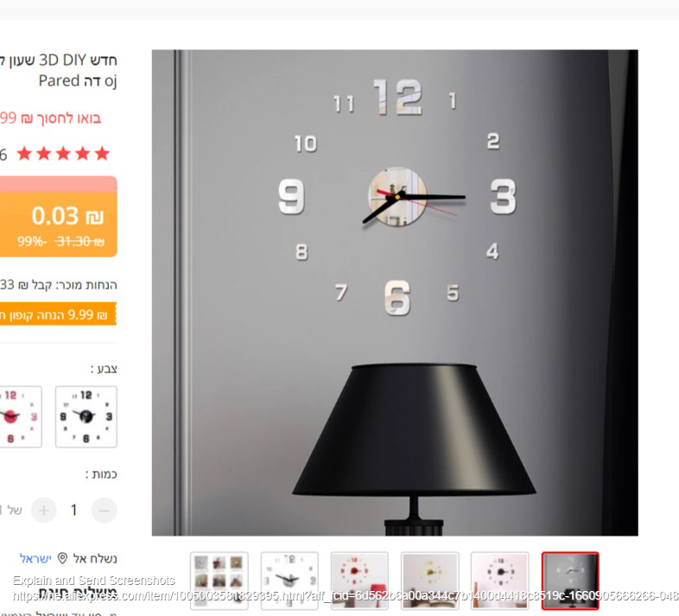Screen dimensions: 679x616
Task: Claim the ₪9.99 coupon discount banner
Action: pyautogui.click(x=58, y=314)
